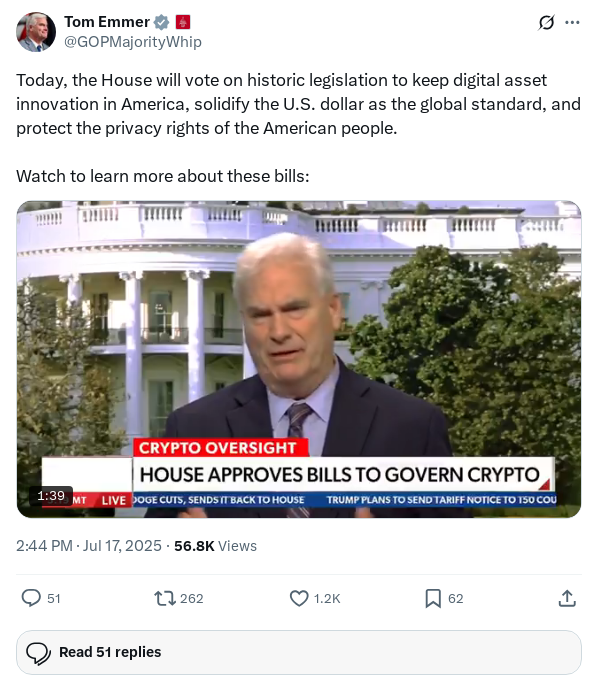Click the red affiliate badge beside name
The height and width of the screenshot is (683, 598).
(x=182, y=22)
